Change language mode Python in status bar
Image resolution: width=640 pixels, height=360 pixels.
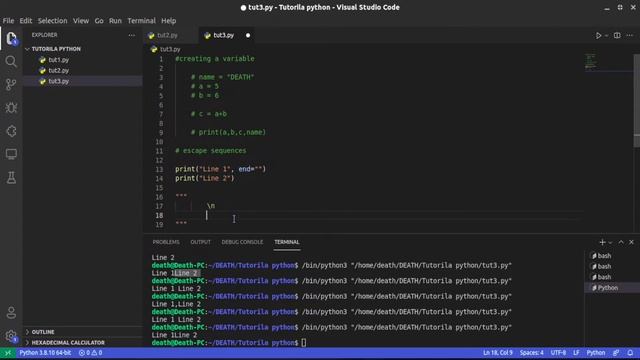pyautogui.click(x=596, y=353)
